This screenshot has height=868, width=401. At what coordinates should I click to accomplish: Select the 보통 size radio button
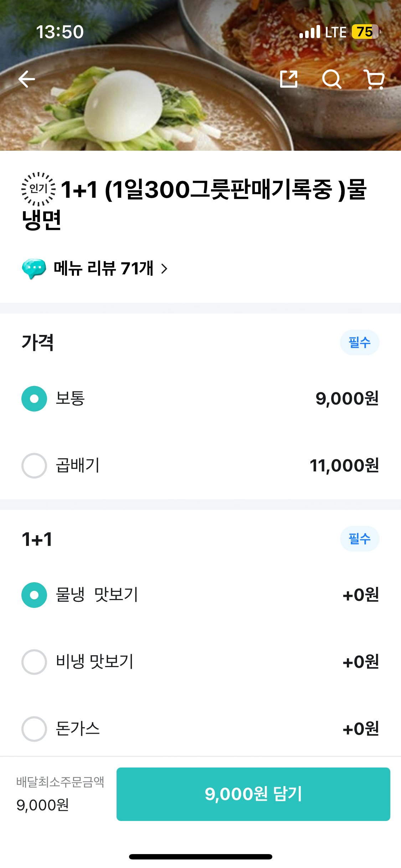pyautogui.click(x=34, y=399)
